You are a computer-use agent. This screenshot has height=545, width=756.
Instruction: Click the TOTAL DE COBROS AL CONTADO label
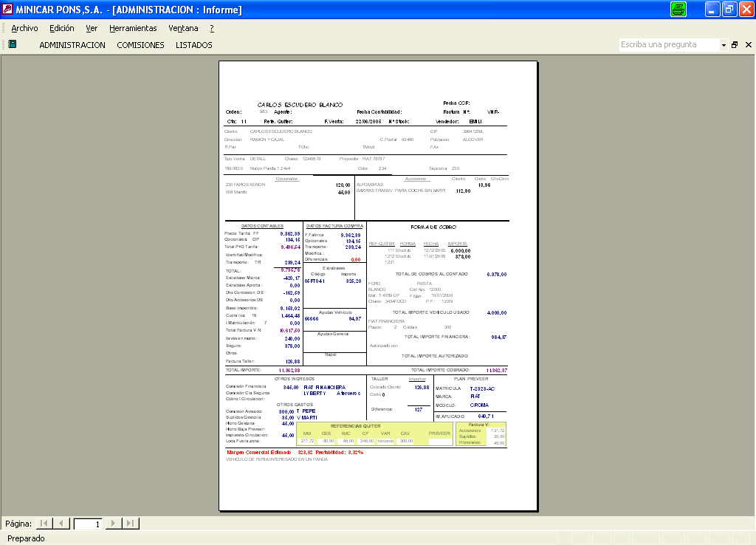point(431,274)
